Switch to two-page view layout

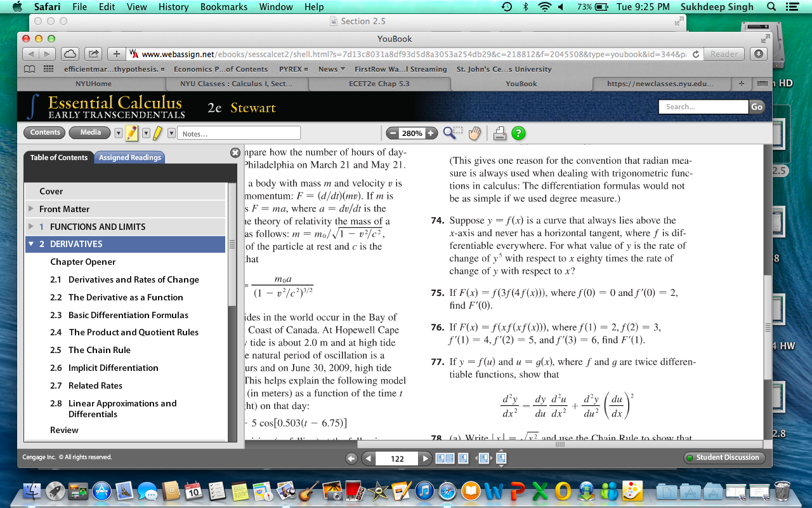[445, 458]
